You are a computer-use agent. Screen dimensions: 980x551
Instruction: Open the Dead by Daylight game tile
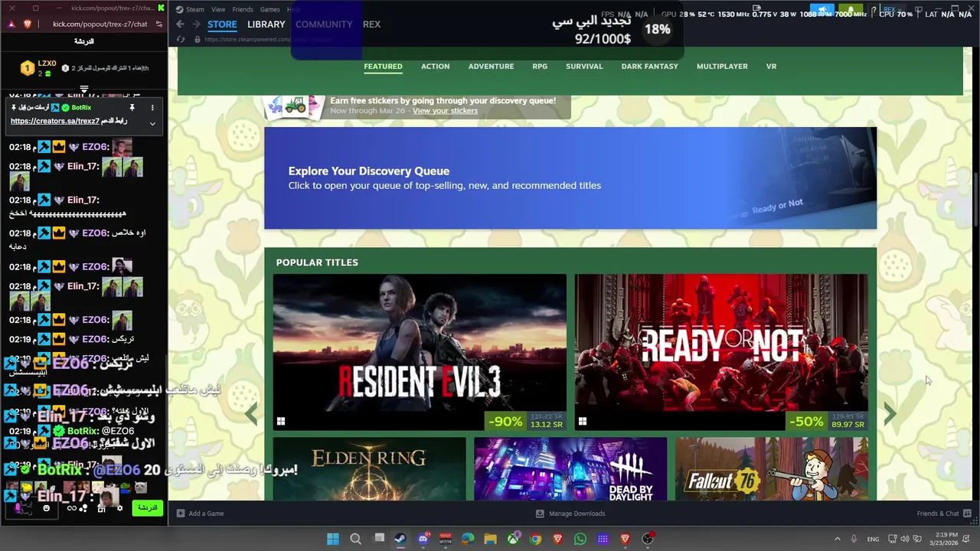(x=570, y=469)
